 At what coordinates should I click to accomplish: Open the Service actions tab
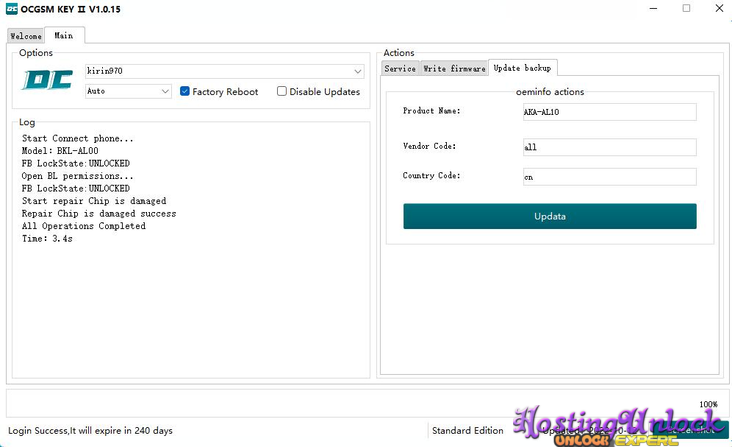(400, 69)
